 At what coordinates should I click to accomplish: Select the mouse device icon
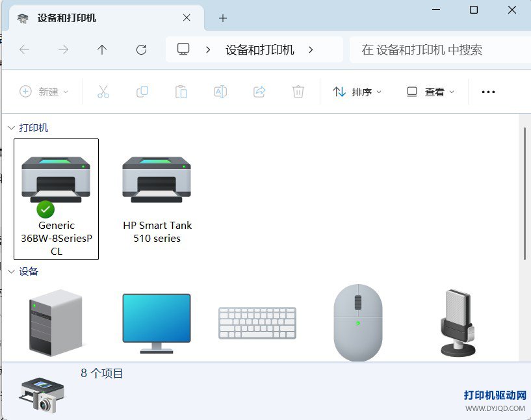[x=358, y=322]
